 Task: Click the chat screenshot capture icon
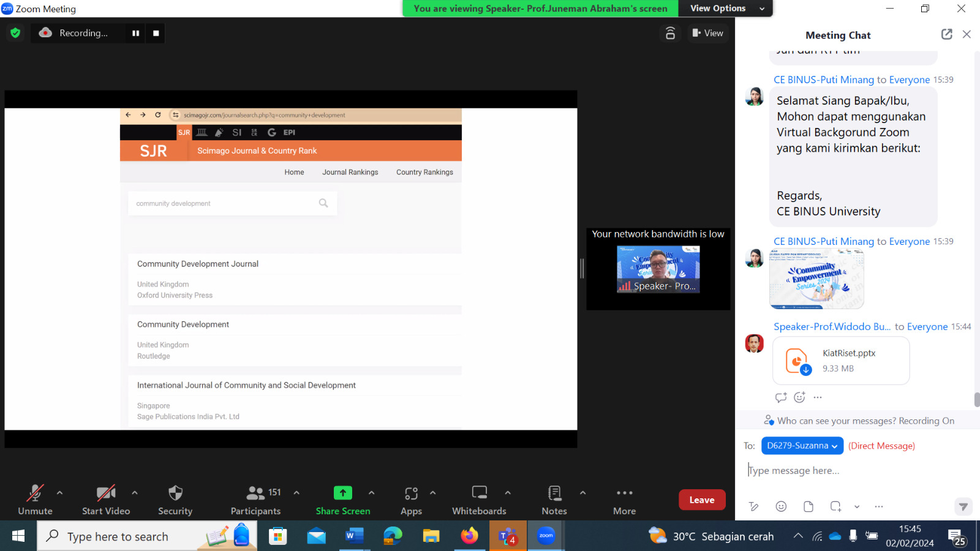pos(836,506)
